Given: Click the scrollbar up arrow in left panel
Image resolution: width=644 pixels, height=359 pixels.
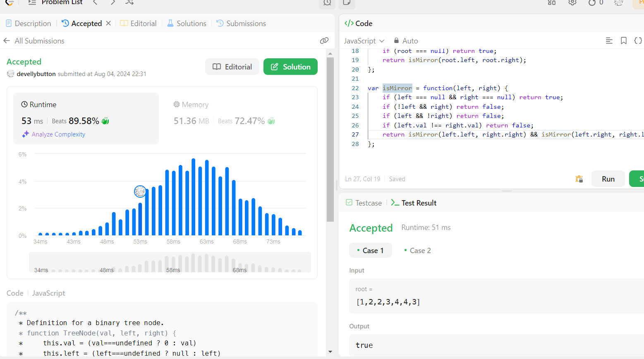Looking at the screenshot, I should click(x=330, y=53).
